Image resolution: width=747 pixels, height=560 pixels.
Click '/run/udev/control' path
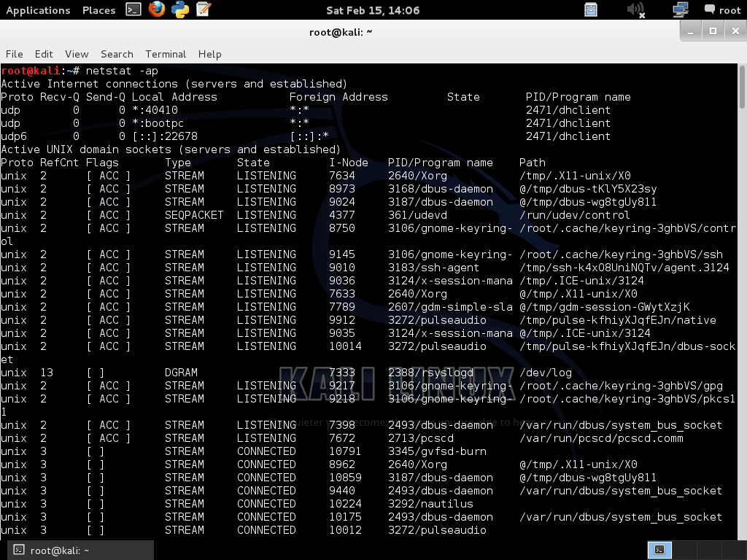575,215
